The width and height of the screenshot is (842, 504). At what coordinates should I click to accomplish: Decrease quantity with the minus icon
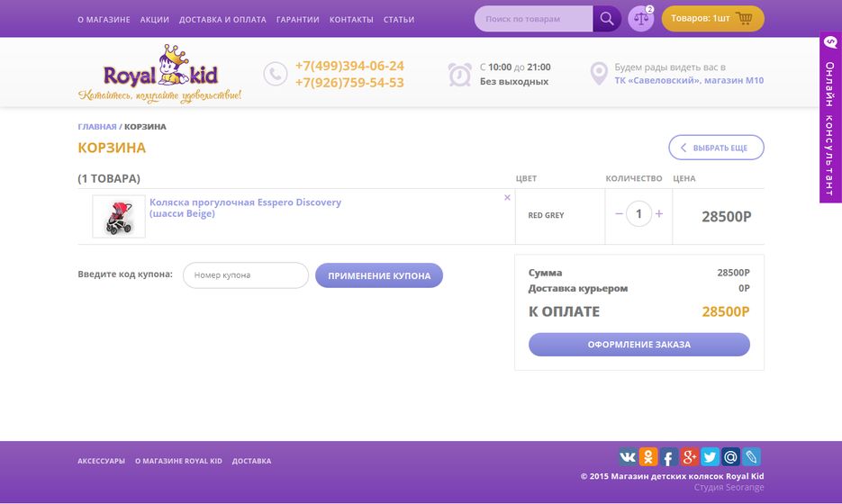[619, 213]
